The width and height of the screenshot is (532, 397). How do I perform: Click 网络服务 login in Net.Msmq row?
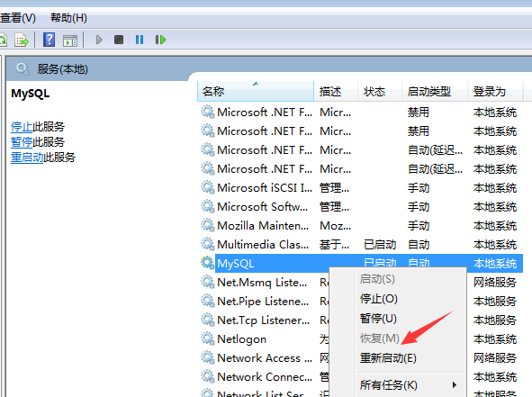(x=495, y=283)
